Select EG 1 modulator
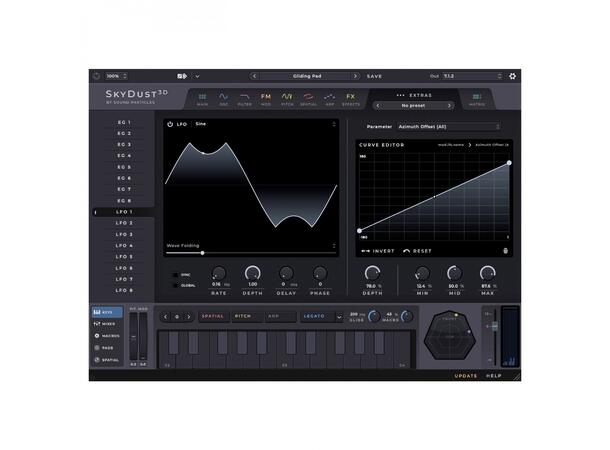The image size is (610, 450). (x=124, y=122)
